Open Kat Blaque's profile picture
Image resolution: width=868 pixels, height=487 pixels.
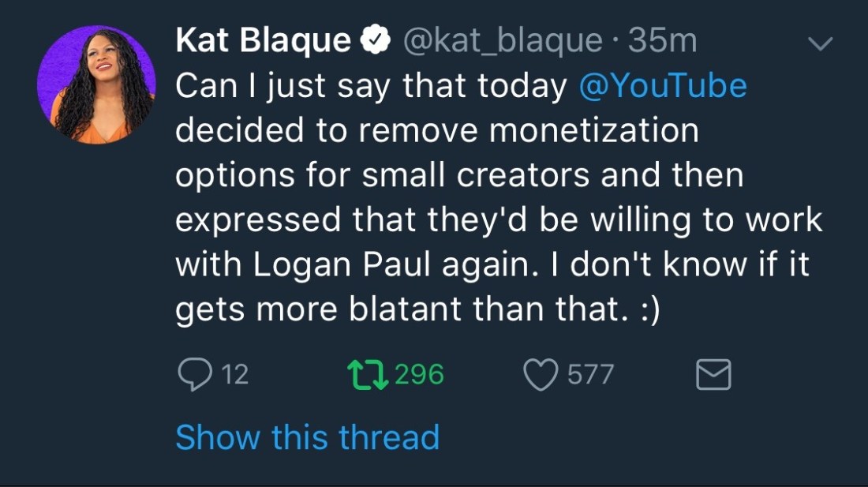pos(96,84)
